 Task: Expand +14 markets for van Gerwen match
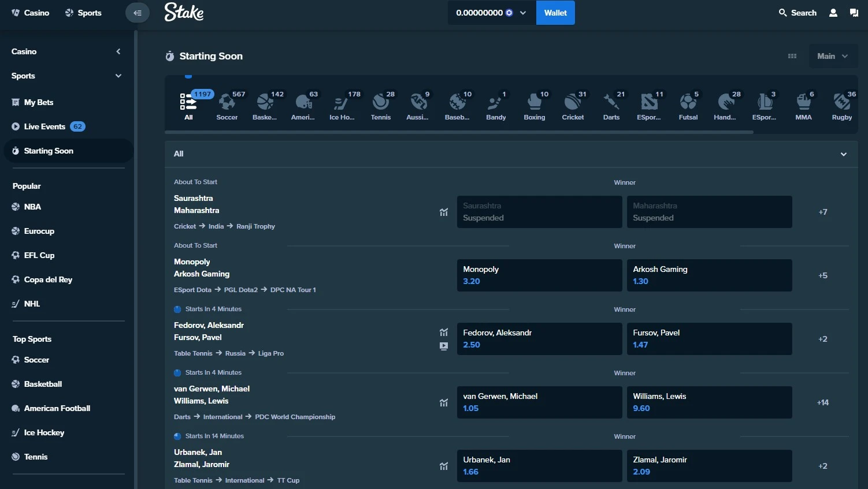(823, 402)
